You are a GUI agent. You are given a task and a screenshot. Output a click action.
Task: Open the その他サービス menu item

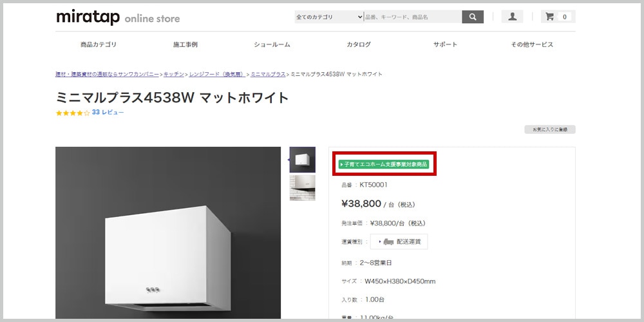[532, 44]
